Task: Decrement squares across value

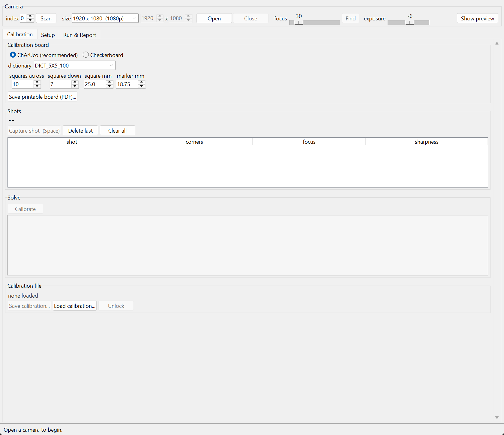Action: click(x=37, y=86)
